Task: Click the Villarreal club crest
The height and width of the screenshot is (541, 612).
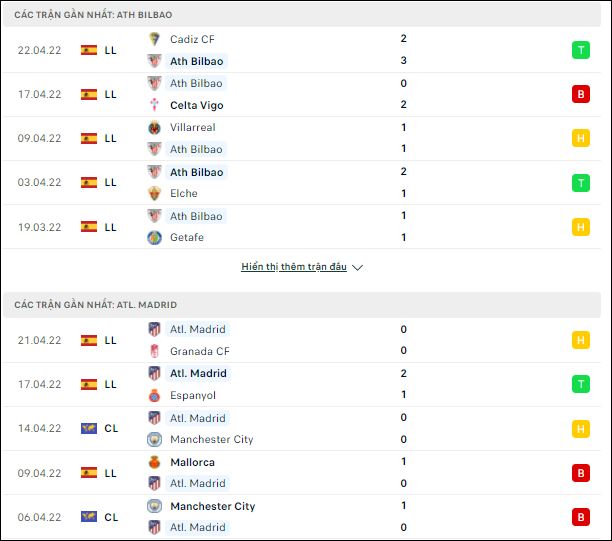Action: (x=155, y=127)
